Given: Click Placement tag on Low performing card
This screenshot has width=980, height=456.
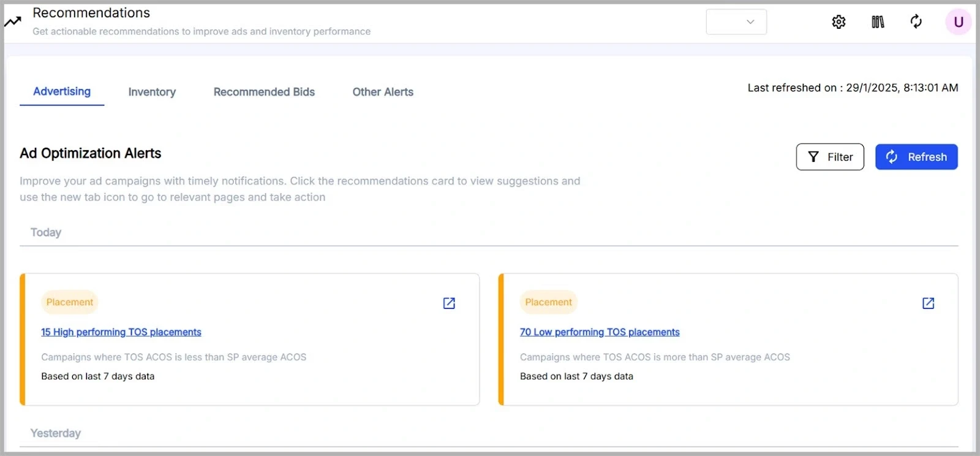Looking at the screenshot, I should 548,302.
